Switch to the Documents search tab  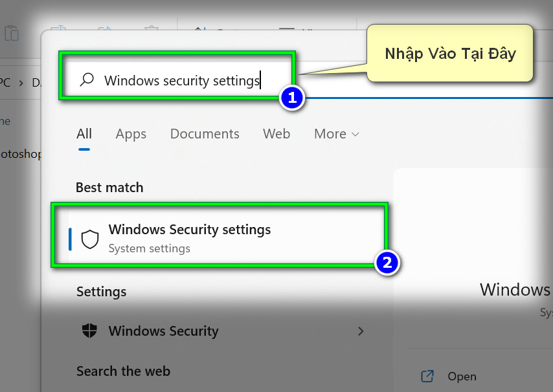(x=205, y=134)
